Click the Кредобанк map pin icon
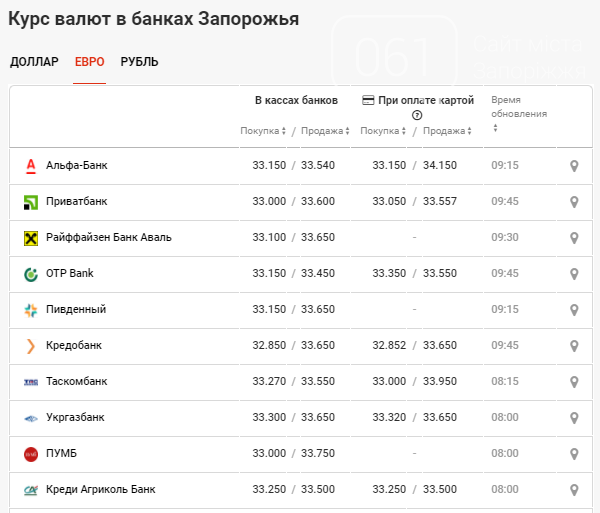The image size is (600, 513). 574,346
